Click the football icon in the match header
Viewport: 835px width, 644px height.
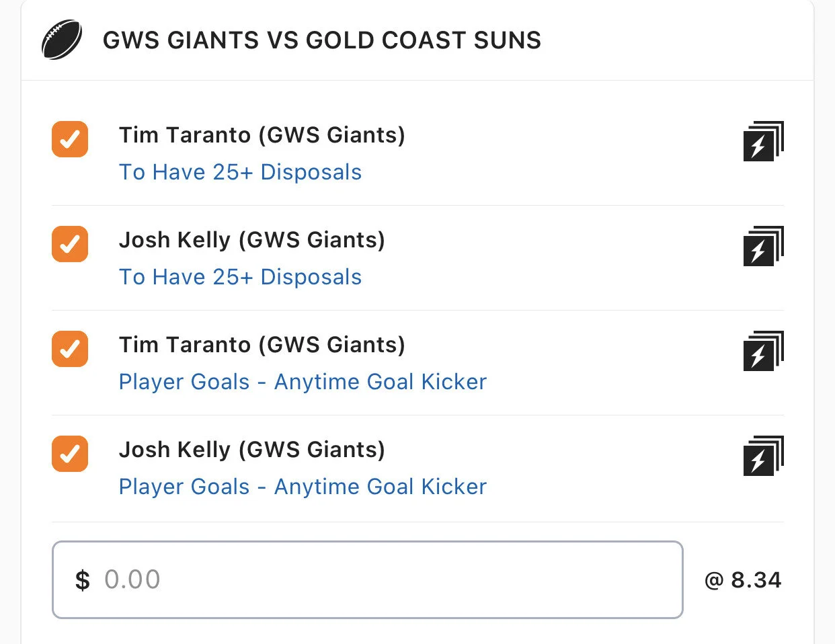[x=62, y=40]
